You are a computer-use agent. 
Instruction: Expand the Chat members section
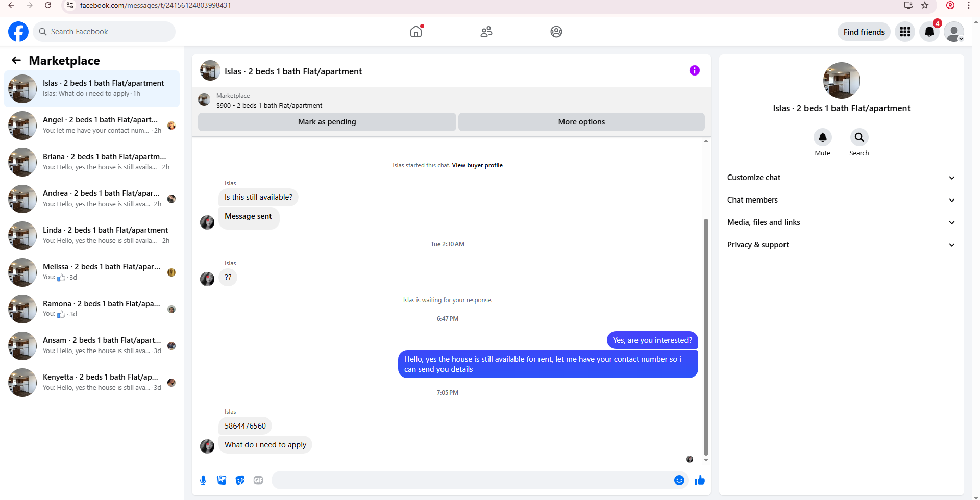tap(841, 200)
